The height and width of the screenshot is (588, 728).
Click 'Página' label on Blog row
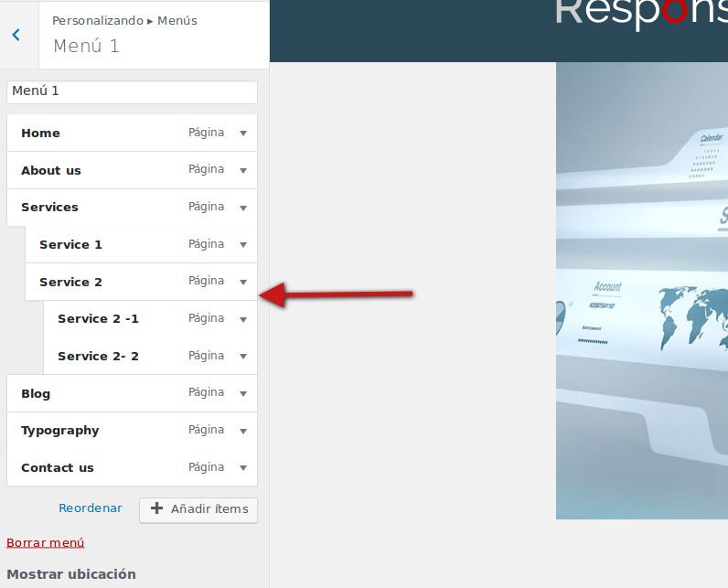click(x=206, y=392)
